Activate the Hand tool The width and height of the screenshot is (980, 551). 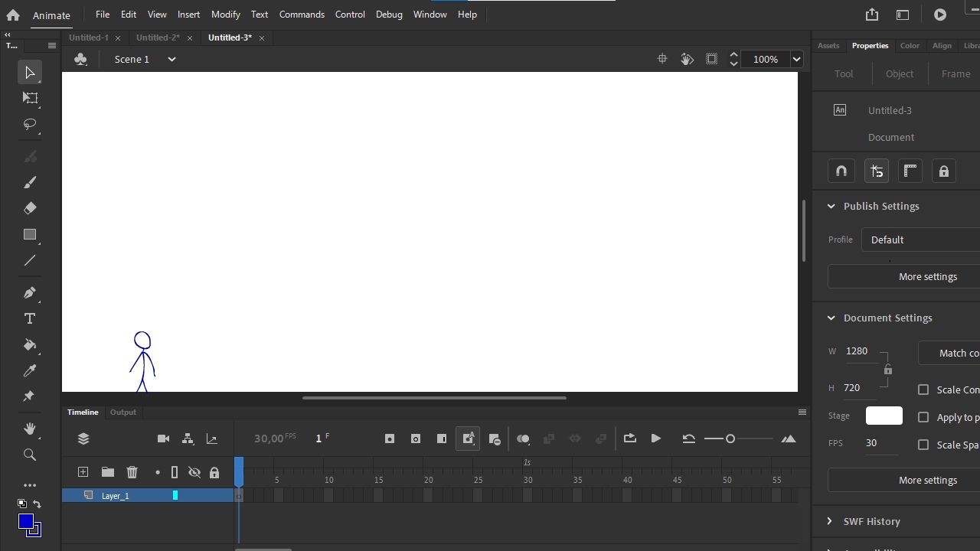point(30,429)
